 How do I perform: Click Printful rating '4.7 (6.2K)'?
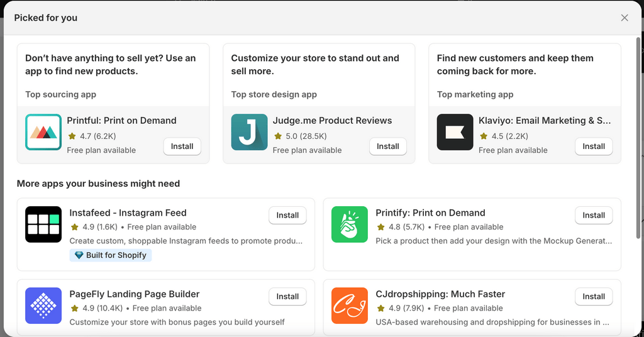[x=97, y=136]
